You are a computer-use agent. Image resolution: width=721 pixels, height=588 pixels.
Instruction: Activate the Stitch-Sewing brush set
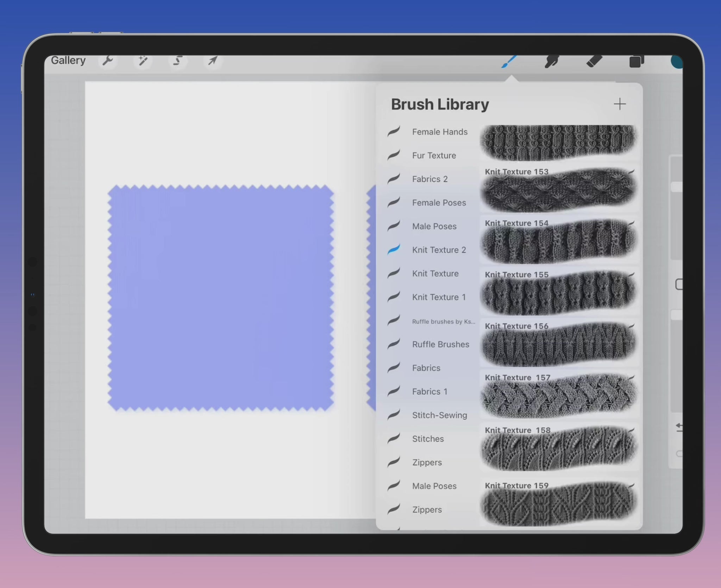click(439, 415)
